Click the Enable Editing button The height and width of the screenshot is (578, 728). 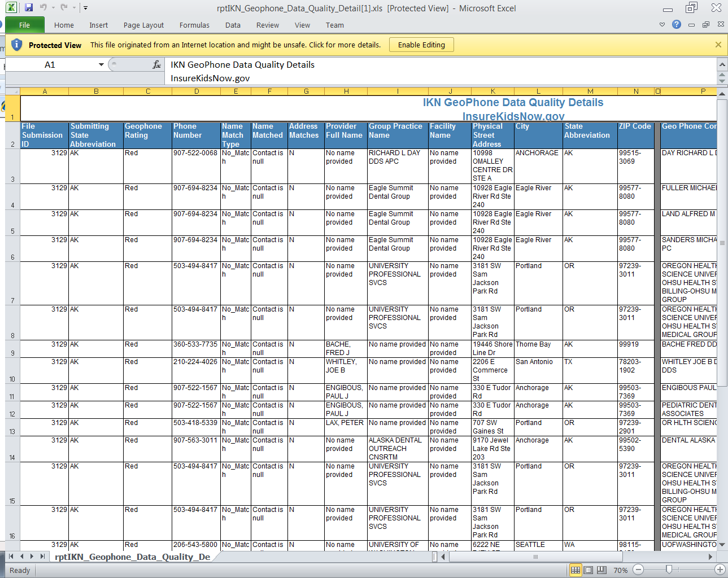point(421,45)
